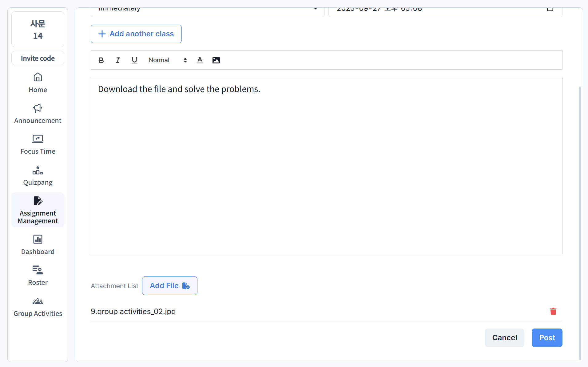Delete the attached 9.group activities_02.jpg file
Image resolution: width=588 pixels, height=367 pixels.
pos(553,312)
